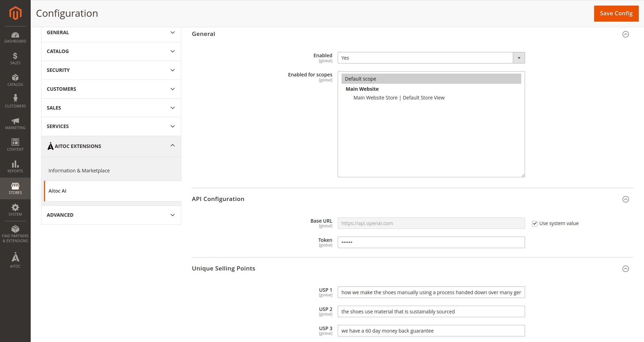This screenshot has height=342, width=644.
Task: Click the Aitoc logo beside AITOC EXTENSIONS
Action: pos(51,146)
